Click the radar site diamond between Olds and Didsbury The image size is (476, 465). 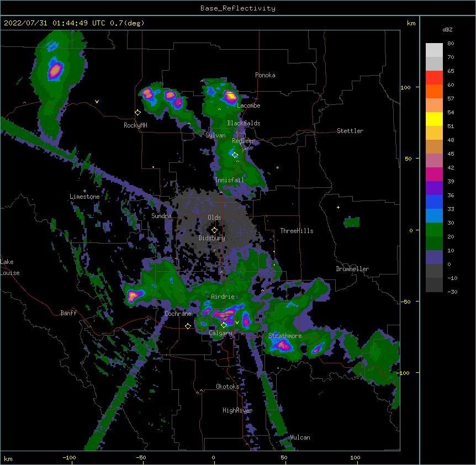(215, 230)
